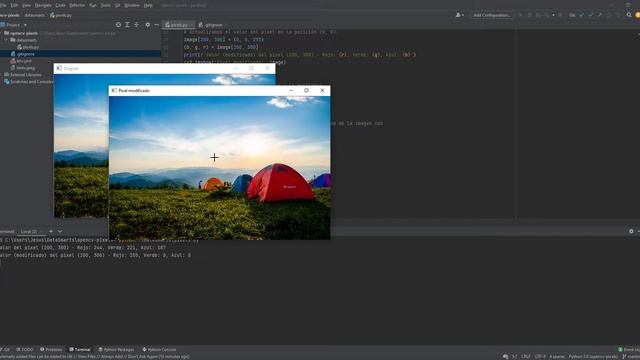The image size is (640, 360).
Task: Open the Code menu
Action: click(60, 5)
